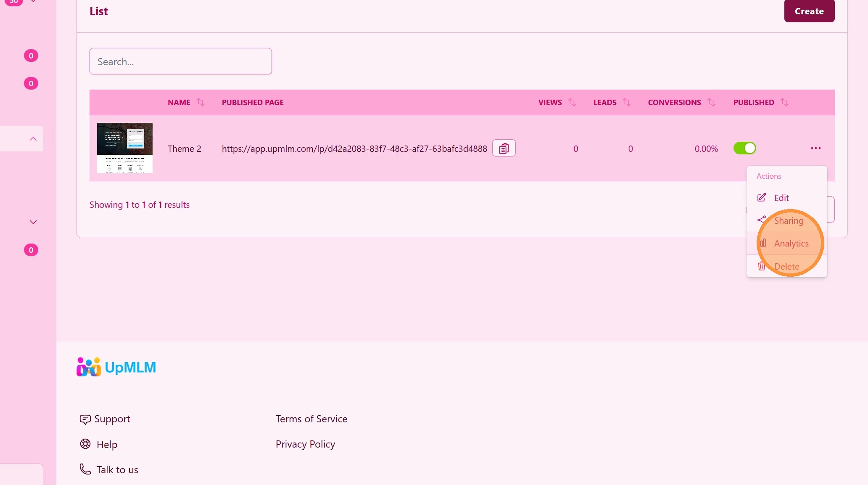The image size is (868, 485).
Task: Sort by Published column arrows
Action: click(x=784, y=102)
